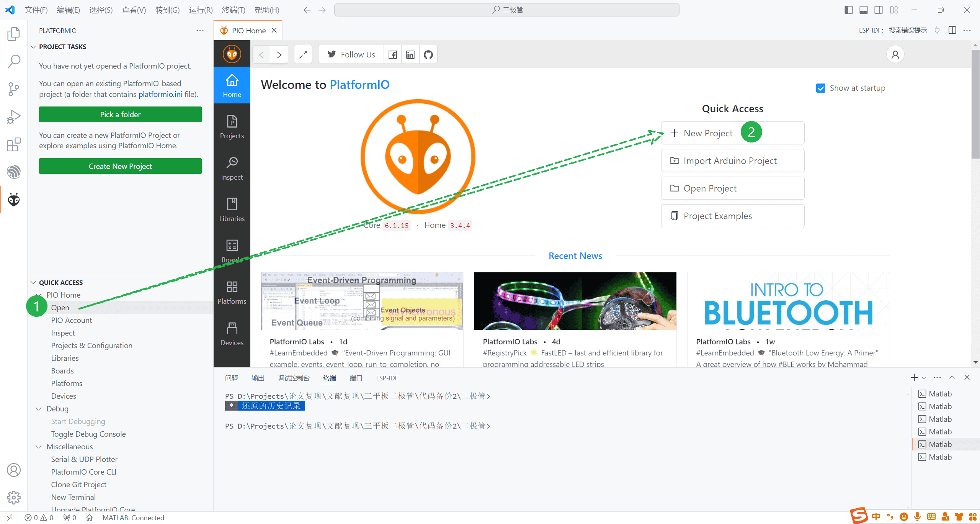Open the new terminal launch profile dropdown arrow
This screenshot has height=524, width=980.
click(x=924, y=378)
